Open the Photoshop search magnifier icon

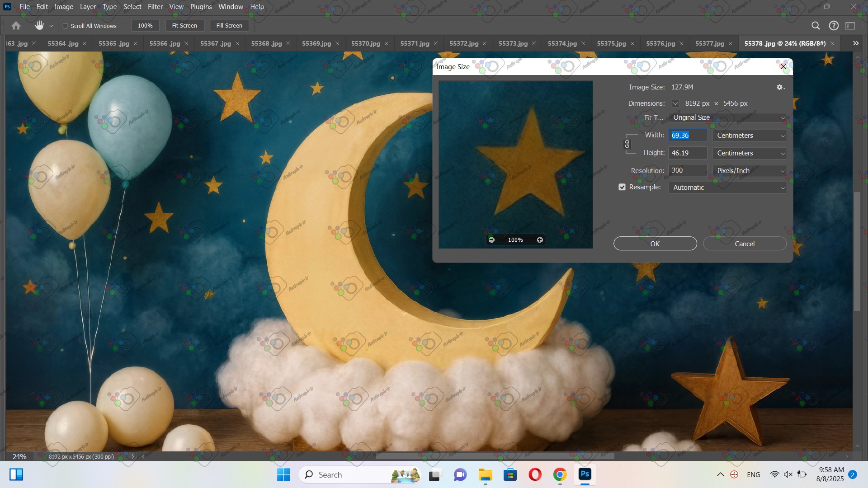816,26
